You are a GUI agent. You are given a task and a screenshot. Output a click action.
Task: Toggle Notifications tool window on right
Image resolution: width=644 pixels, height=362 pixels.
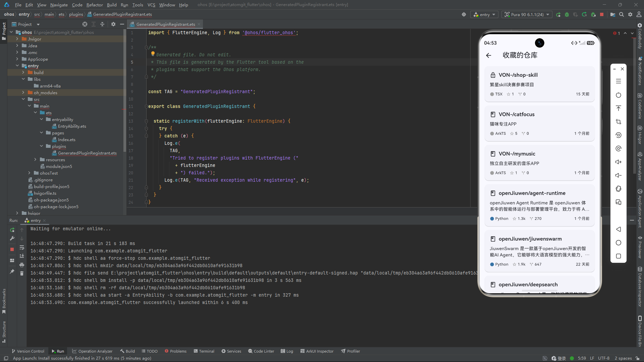[640, 71]
